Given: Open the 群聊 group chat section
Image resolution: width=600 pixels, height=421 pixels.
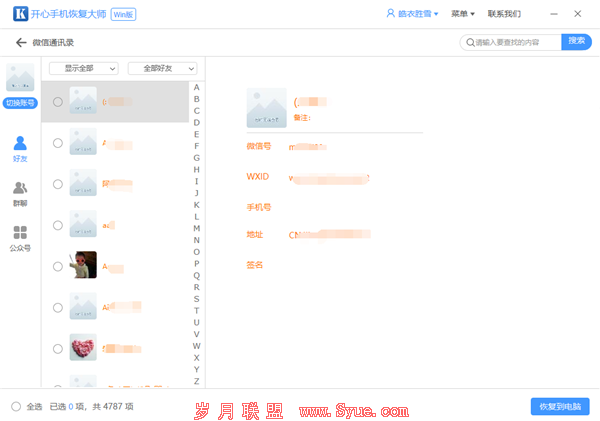Looking at the screenshot, I should 20,194.
